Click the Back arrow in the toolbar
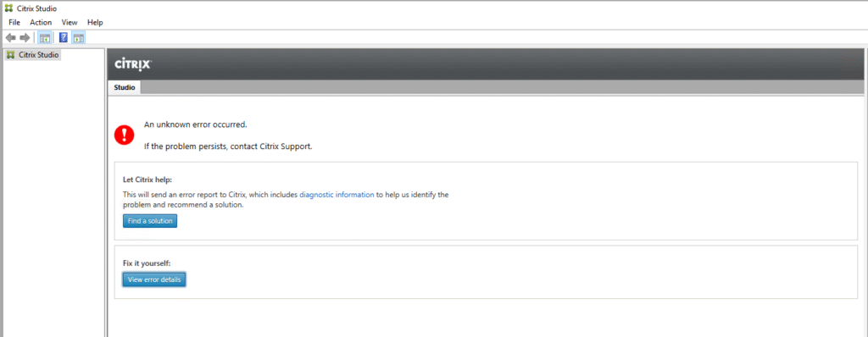 10,37
